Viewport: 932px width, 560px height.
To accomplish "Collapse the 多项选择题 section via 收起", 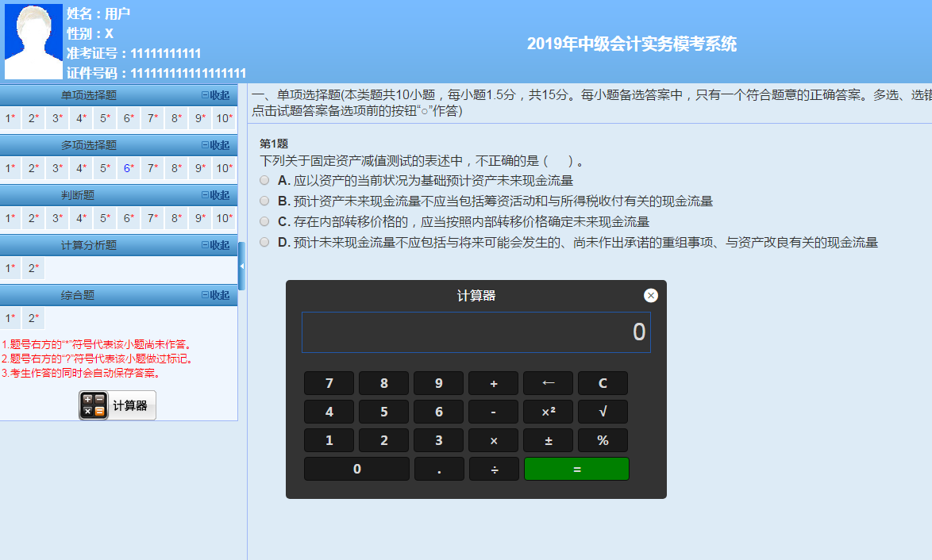I will 215,146.
